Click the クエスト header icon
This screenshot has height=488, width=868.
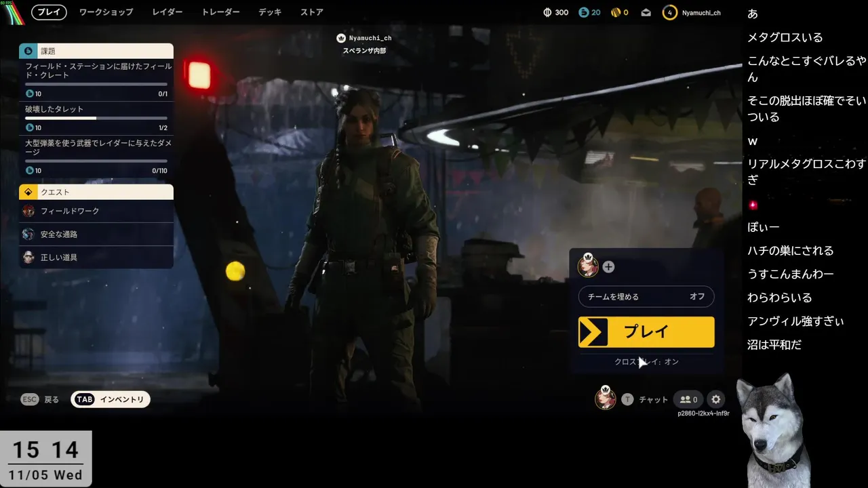point(28,192)
